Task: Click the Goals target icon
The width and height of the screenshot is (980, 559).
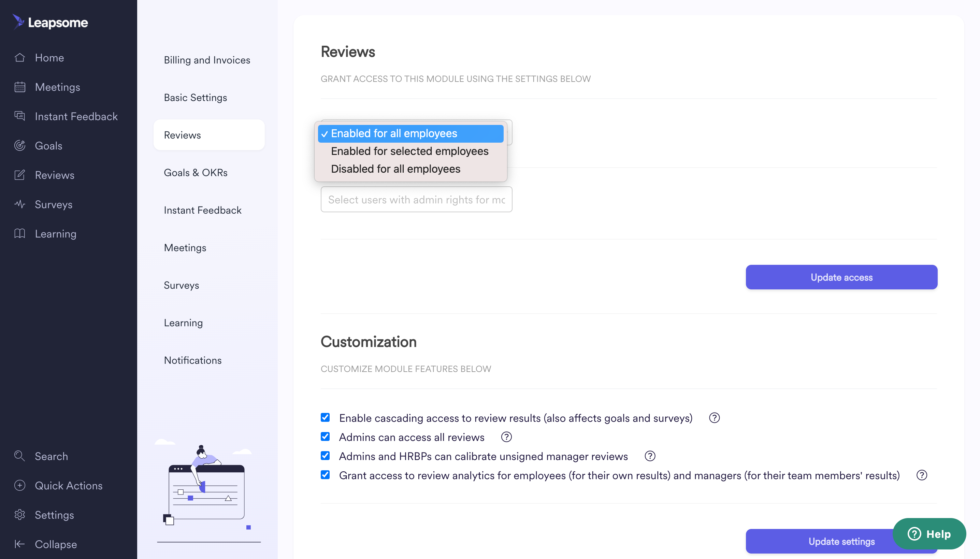Action: tap(19, 145)
